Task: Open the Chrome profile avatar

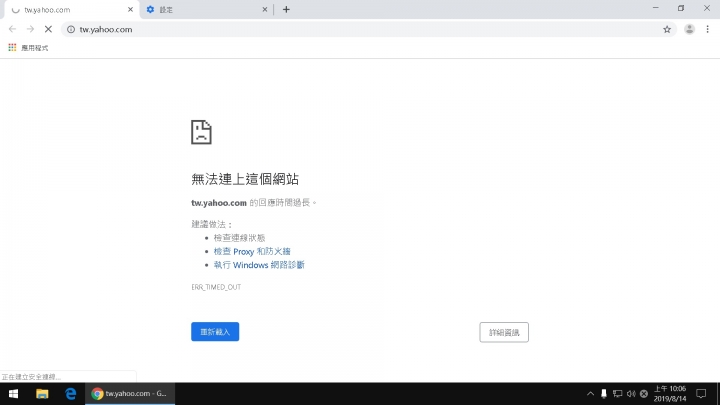Action: pos(689,29)
